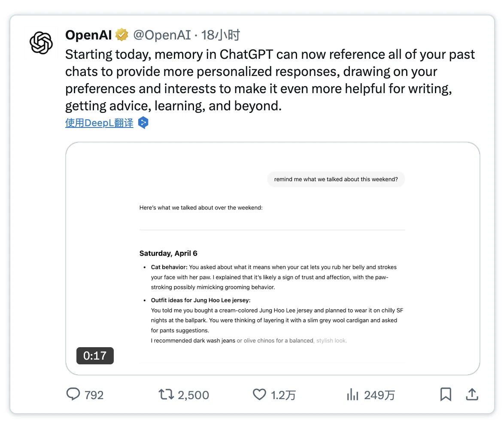Click the retweet arrows icon
The height and width of the screenshot is (424, 504).
click(x=166, y=394)
